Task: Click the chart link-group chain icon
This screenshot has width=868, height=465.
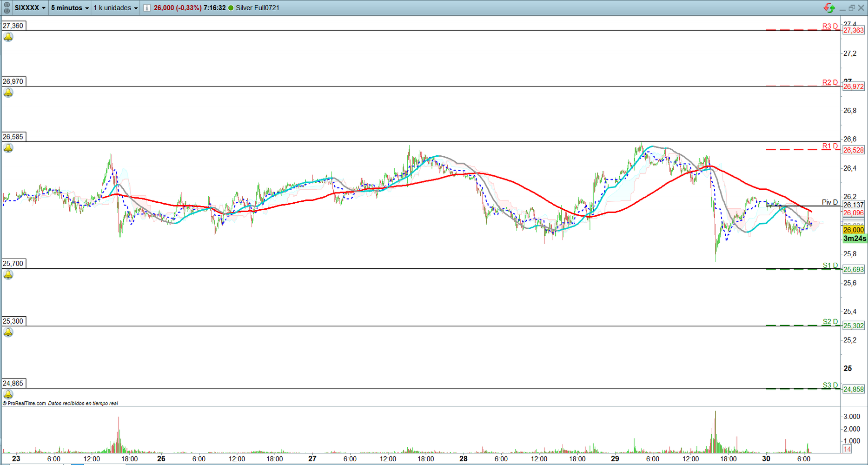Action: point(7,8)
